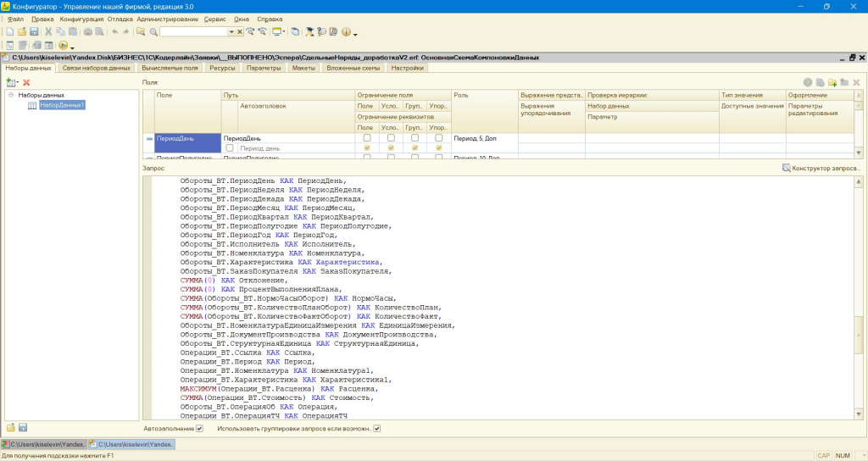Click the cascaded windows toolbar icon
The image size is (868, 461).
(x=295, y=32)
